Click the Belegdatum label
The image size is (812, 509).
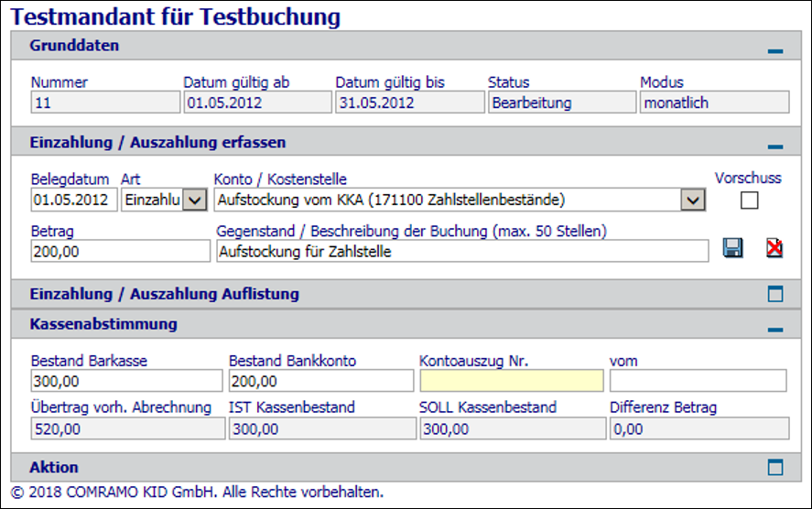pos(70,179)
